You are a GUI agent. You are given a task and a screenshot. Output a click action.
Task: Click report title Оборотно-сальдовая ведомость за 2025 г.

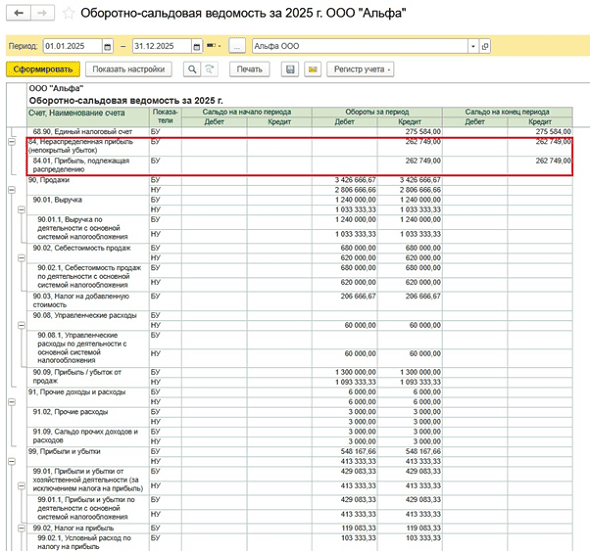pyautogui.click(x=126, y=101)
